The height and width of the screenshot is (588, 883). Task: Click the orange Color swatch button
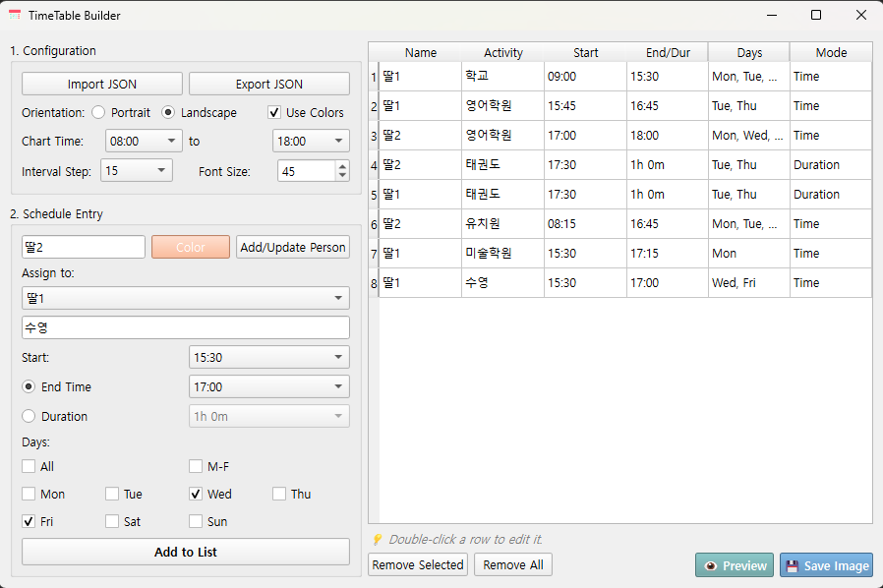coord(190,247)
